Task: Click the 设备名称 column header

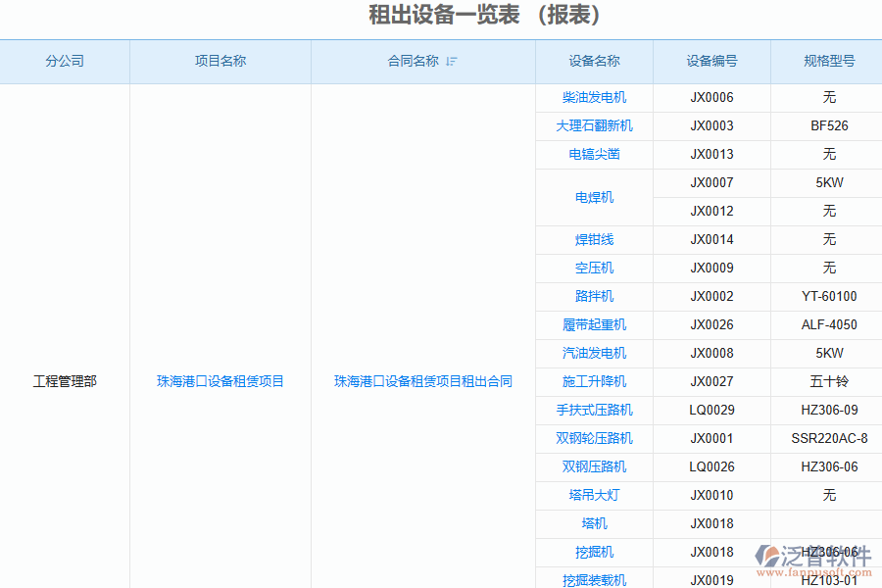Action: coord(594,61)
